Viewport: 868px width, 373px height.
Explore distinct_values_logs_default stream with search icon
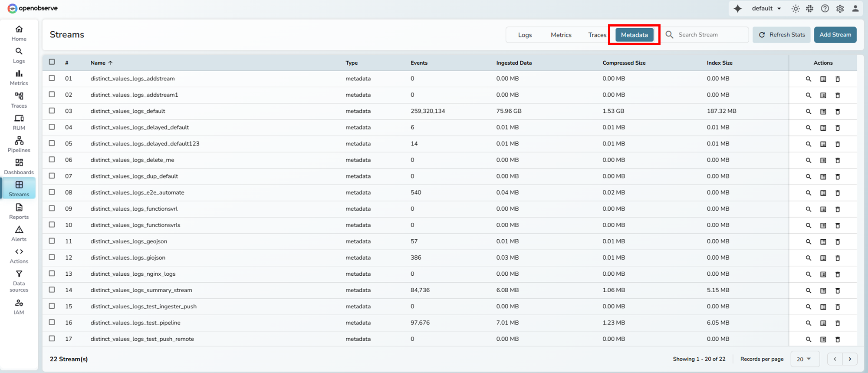[x=809, y=112]
